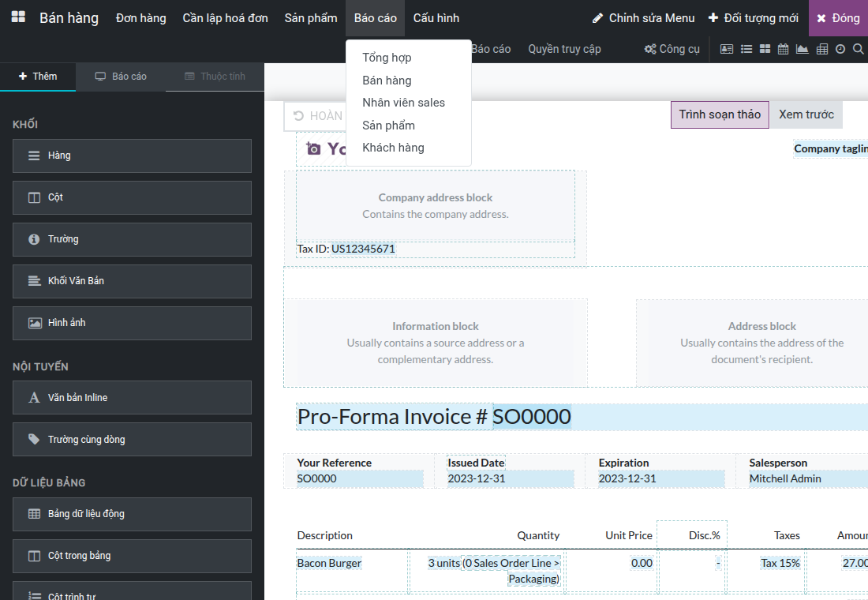Open the graph view icon

pos(802,49)
